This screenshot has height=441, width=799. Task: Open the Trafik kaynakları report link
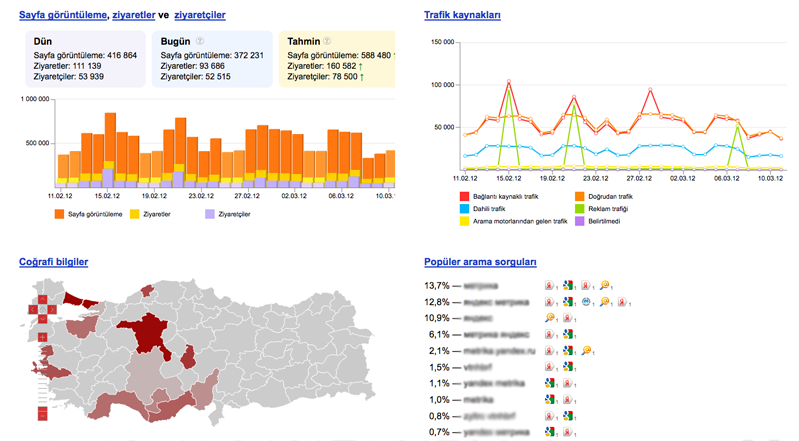pyautogui.click(x=462, y=15)
